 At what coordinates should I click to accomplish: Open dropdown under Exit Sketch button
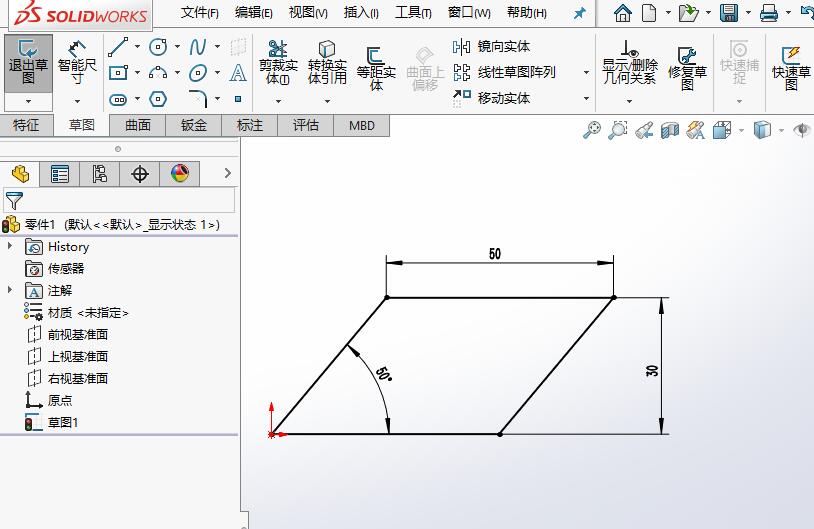pos(29,101)
